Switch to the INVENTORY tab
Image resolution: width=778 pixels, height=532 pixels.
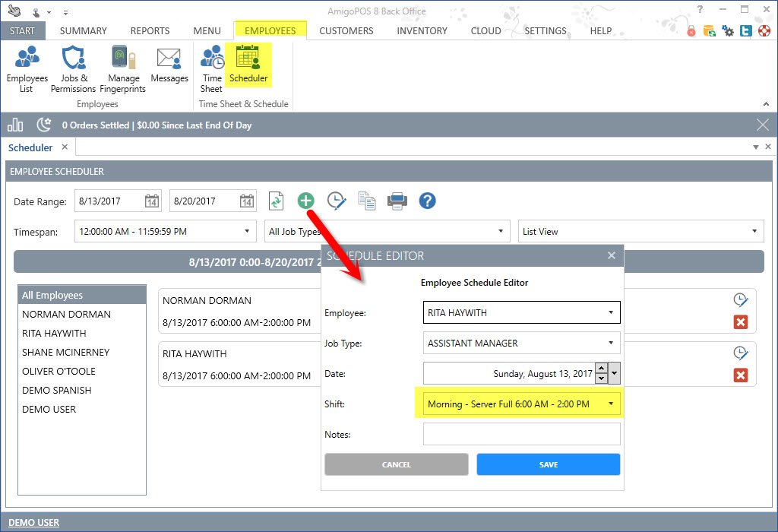(422, 31)
